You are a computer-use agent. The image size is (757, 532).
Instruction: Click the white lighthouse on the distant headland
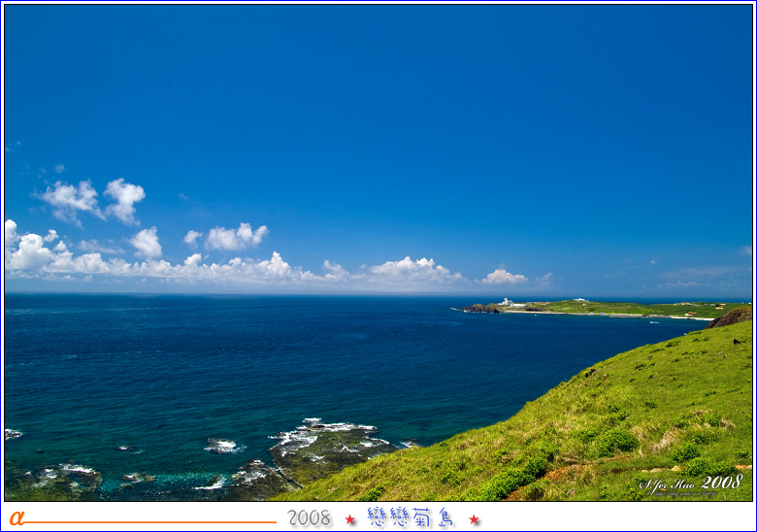(x=506, y=302)
